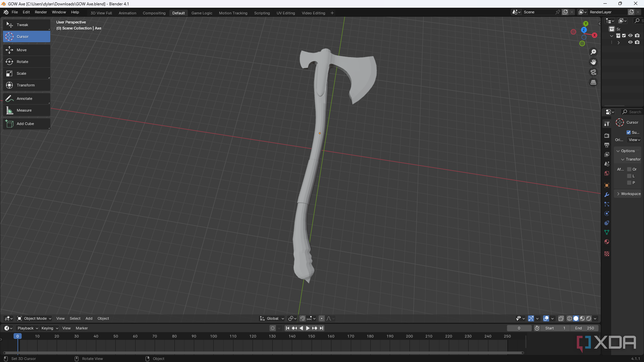Click the Play animation button
Image resolution: width=644 pixels, height=362 pixels.
point(307,328)
